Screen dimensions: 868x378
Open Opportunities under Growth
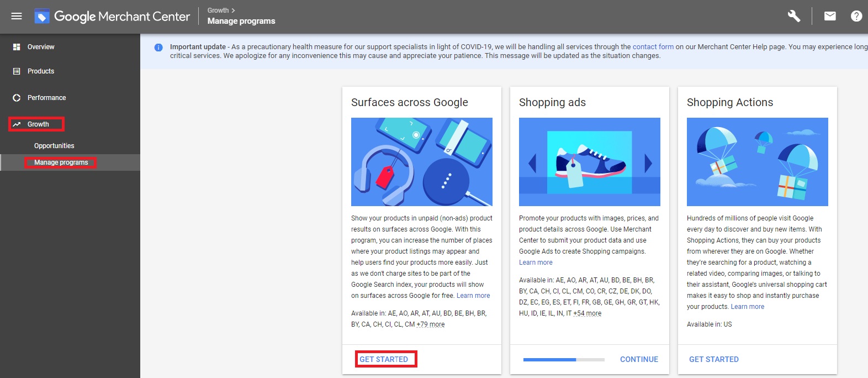point(54,146)
